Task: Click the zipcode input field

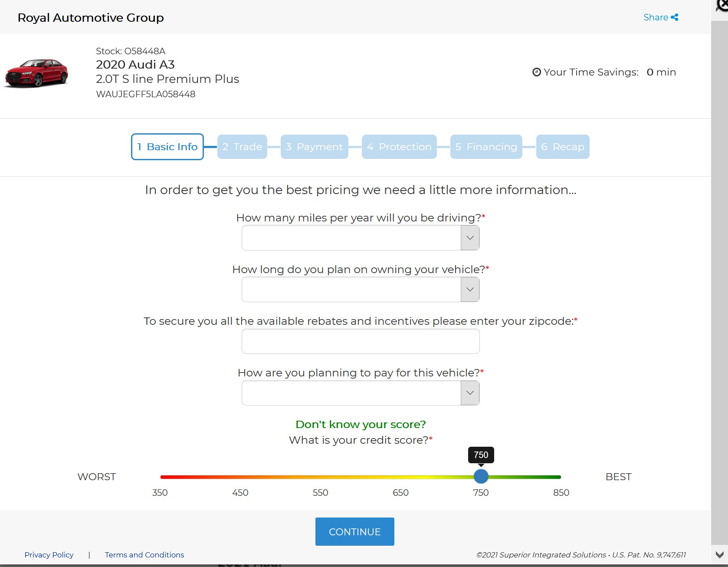Action: [x=361, y=341]
